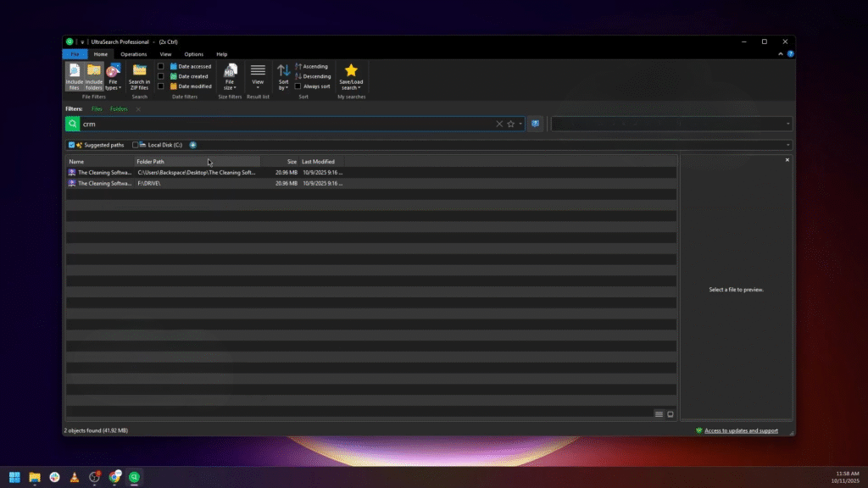Clear the search text with the X icon
The height and width of the screenshot is (488, 868).
coord(499,124)
